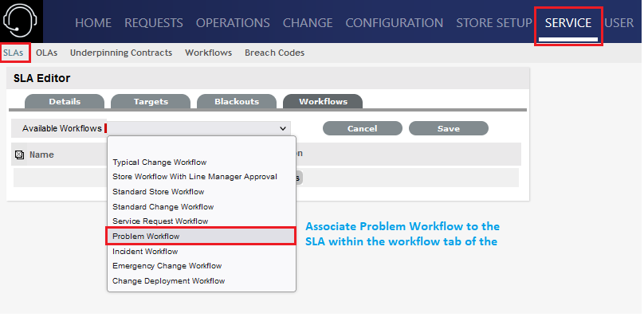Screen dimensions: 644x317
Task: Open the OLAs submenu link
Action: click(x=46, y=53)
